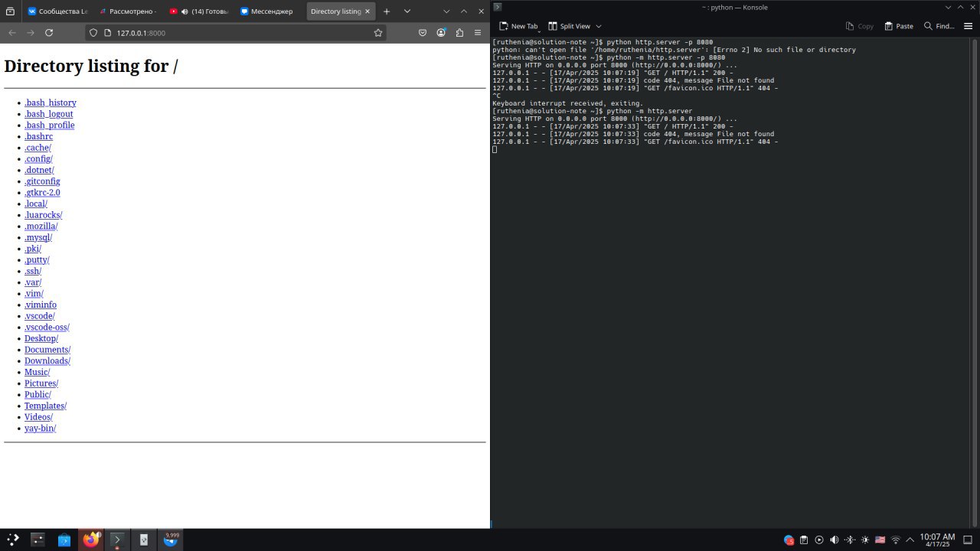Switch to Firefox from the taskbar
980x551 pixels.
91,540
